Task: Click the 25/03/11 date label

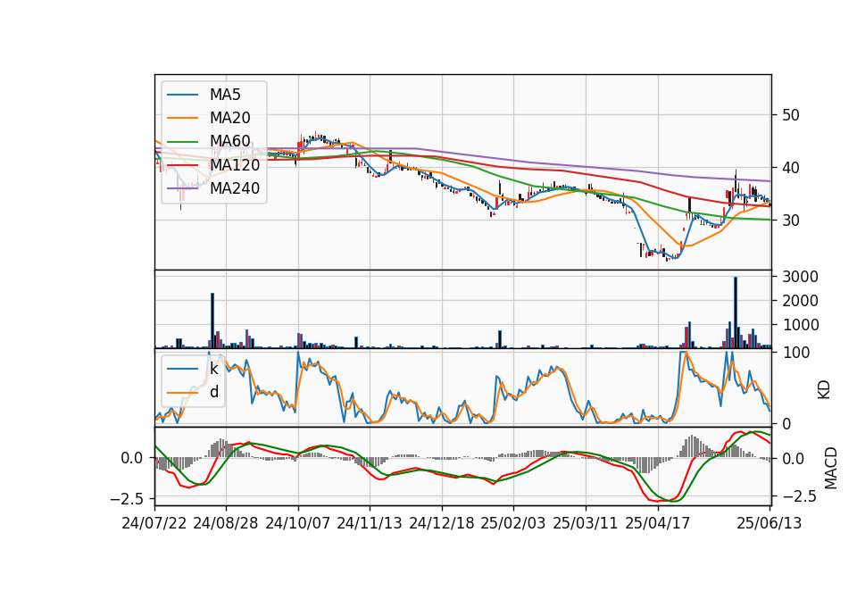Action: (x=586, y=523)
